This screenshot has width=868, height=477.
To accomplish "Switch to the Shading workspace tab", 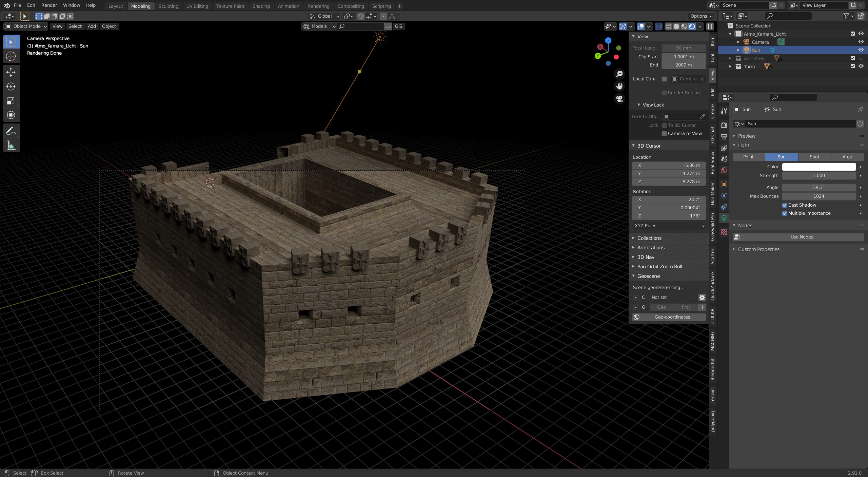I will 261,6.
